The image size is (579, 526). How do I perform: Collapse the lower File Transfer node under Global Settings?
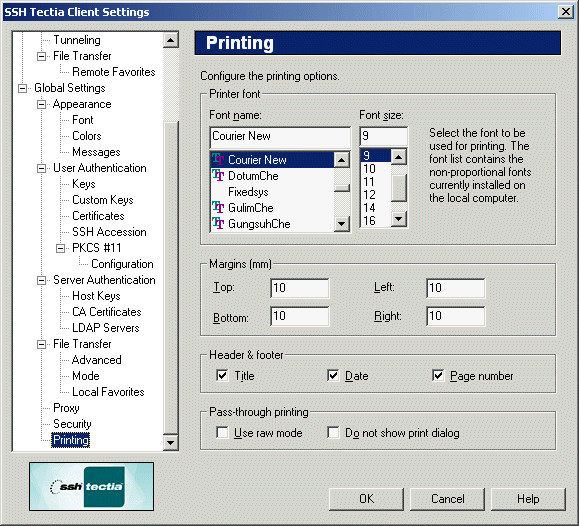tap(42, 344)
